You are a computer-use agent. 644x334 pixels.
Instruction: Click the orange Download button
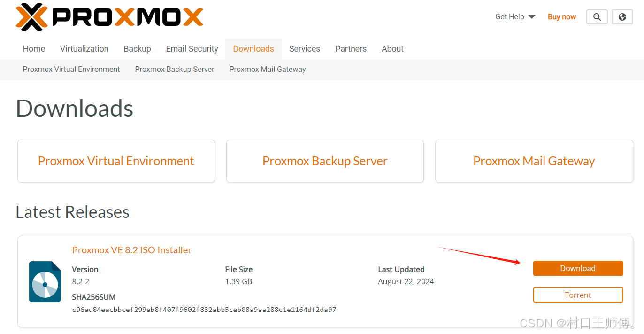coord(578,268)
